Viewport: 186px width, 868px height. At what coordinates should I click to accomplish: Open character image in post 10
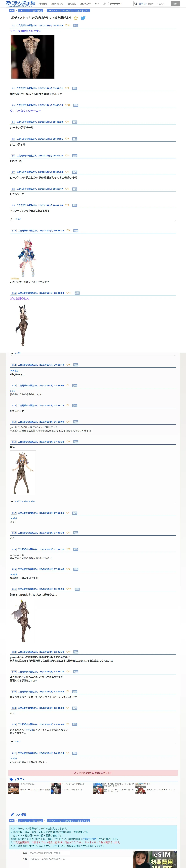[27, 258]
